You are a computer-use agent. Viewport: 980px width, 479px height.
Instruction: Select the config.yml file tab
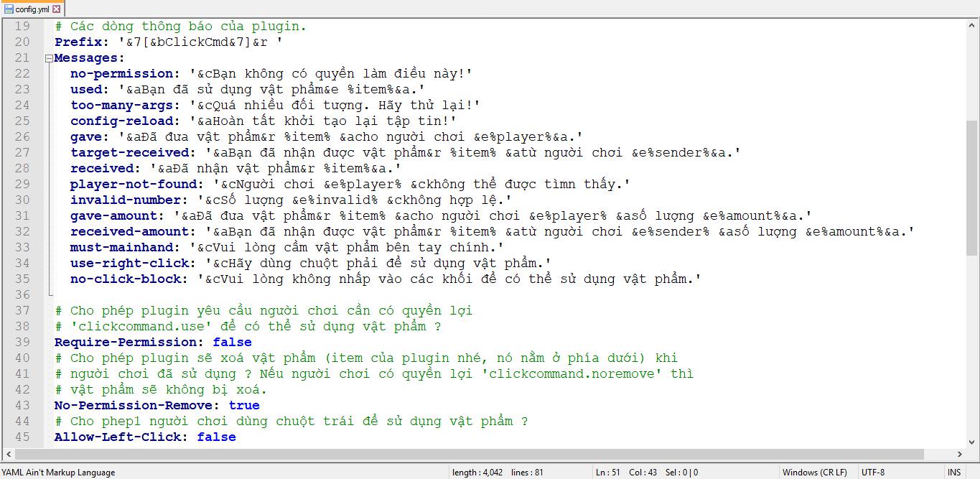[x=32, y=9]
